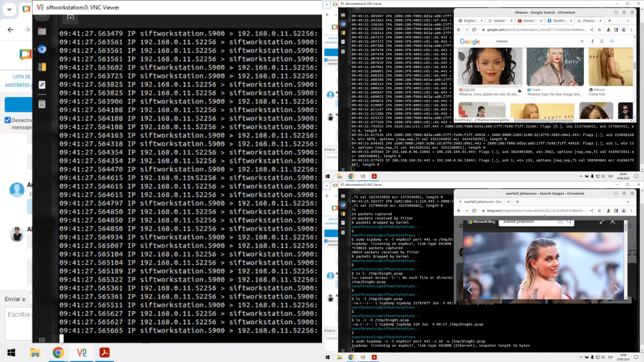644x362 pixels.
Task: Open Chromium menu in scarlett johansson window
Action: [x=631, y=211]
